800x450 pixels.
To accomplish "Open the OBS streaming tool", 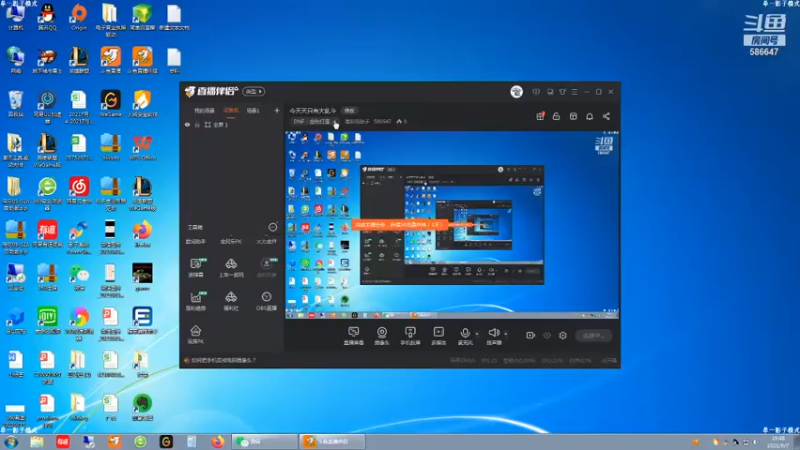I will coord(266,301).
